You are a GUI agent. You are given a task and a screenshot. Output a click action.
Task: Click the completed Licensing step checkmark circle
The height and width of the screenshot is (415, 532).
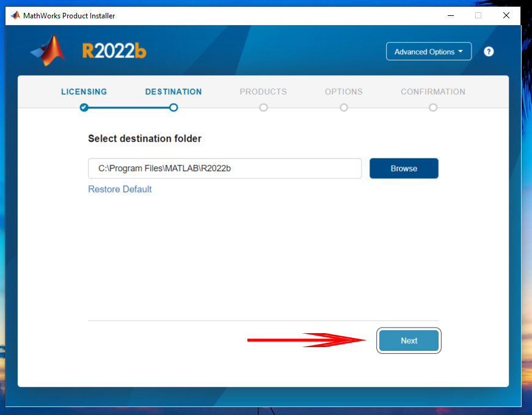84,108
